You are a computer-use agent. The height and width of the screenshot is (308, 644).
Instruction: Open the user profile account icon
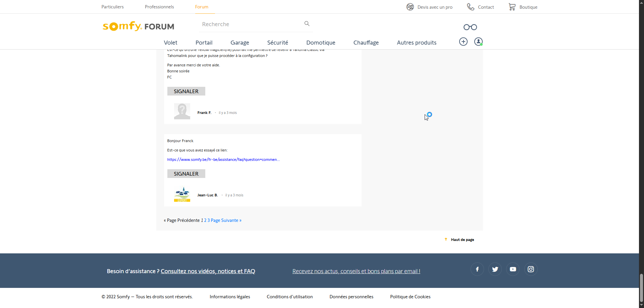(x=478, y=42)
